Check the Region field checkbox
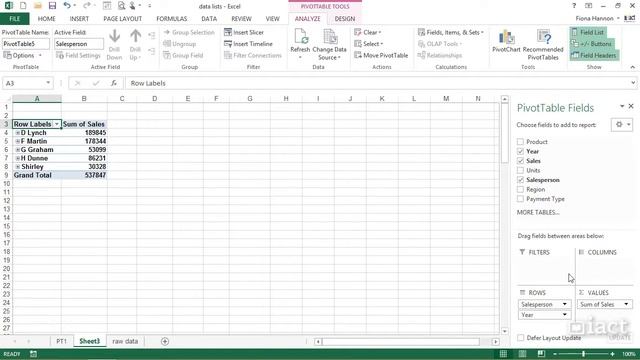Screen dimensions: 640x360 tap(520, 189)
